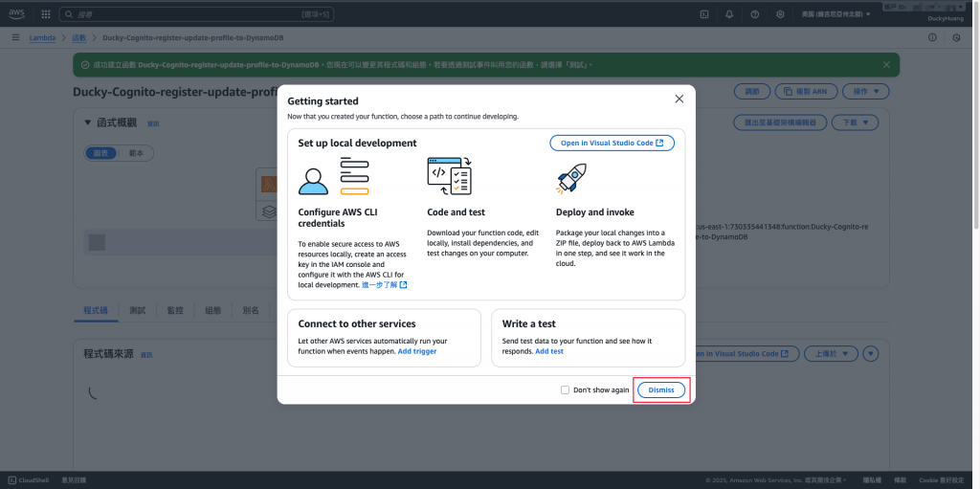
Task: Open the help question mark icon
Action: pyautogui.click(x=754, y=13)
